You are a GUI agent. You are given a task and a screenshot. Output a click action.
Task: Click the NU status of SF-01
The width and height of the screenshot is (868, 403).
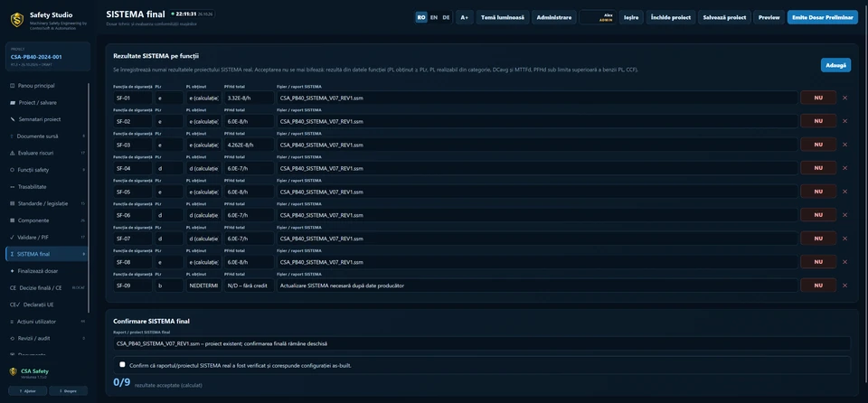pyautogui.click(x=818, y=98)
